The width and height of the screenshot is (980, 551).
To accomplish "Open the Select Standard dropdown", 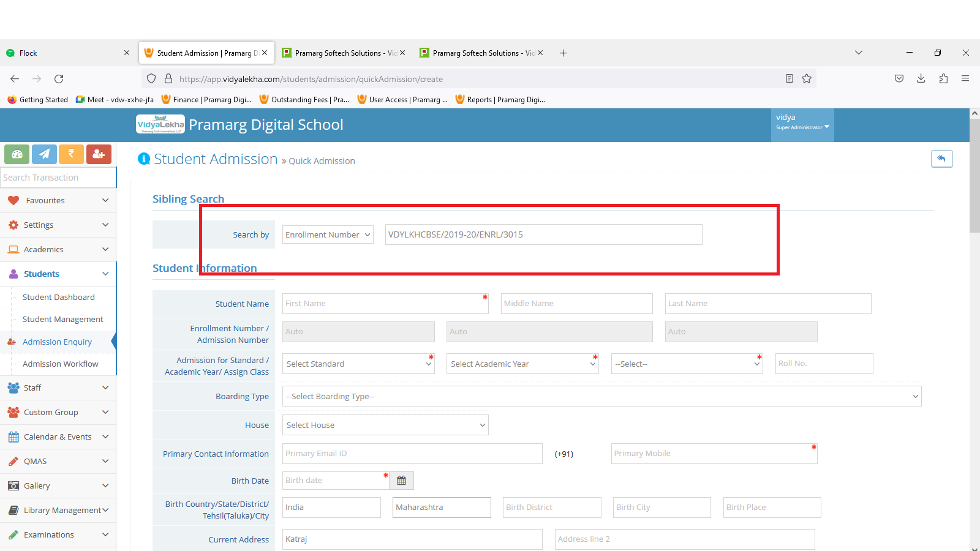I will tap(358, 364).
